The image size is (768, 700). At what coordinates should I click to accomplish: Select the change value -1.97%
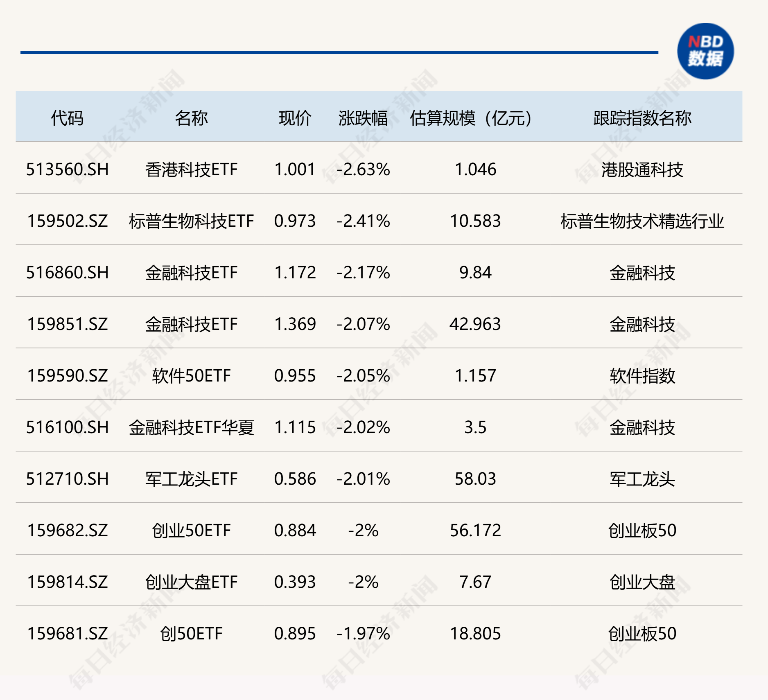pyautogui.click(x=363, y=634)
